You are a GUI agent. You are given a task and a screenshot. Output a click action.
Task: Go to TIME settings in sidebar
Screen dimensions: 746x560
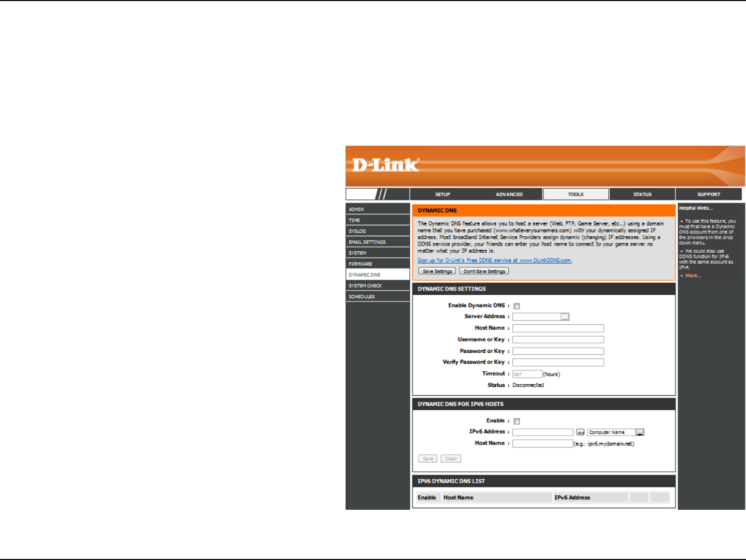(378, 220)
